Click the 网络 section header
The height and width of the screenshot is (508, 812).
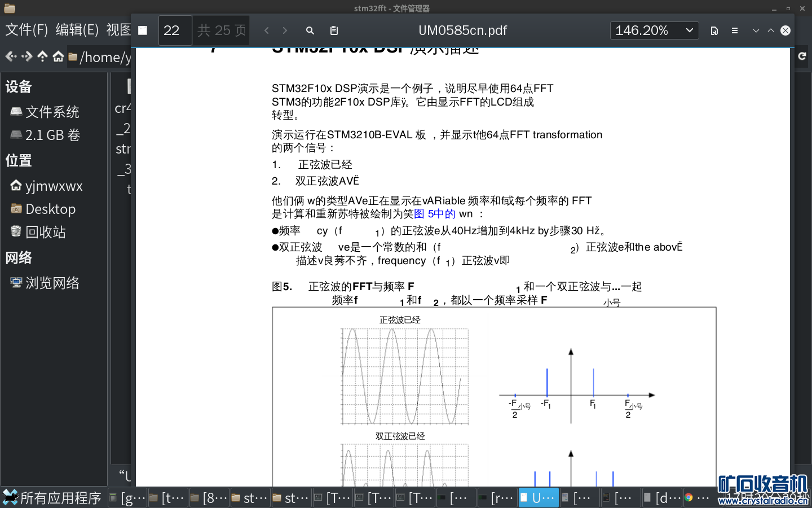tap(19, 257)
